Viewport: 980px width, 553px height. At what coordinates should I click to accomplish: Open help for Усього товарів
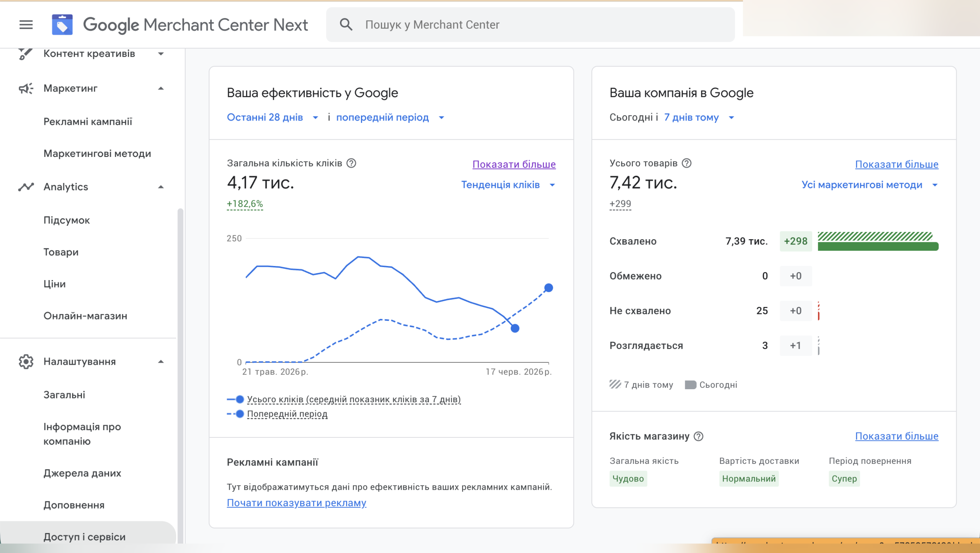pyautogui.click(x=687, y=163)
